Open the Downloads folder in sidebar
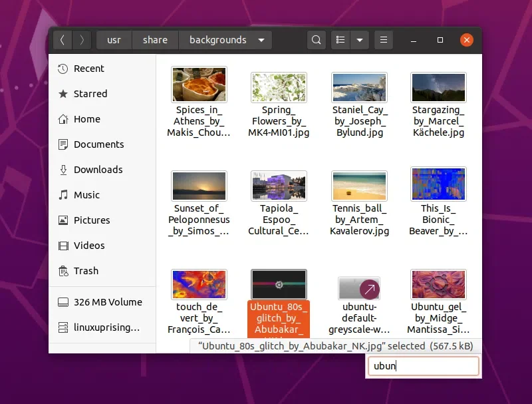The width and height of the screenshot is (532, 404). point(98,170)
